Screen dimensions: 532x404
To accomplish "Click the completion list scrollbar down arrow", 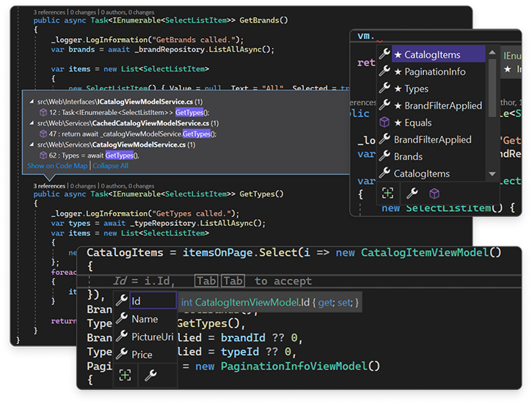I will [x=492, y=175].
